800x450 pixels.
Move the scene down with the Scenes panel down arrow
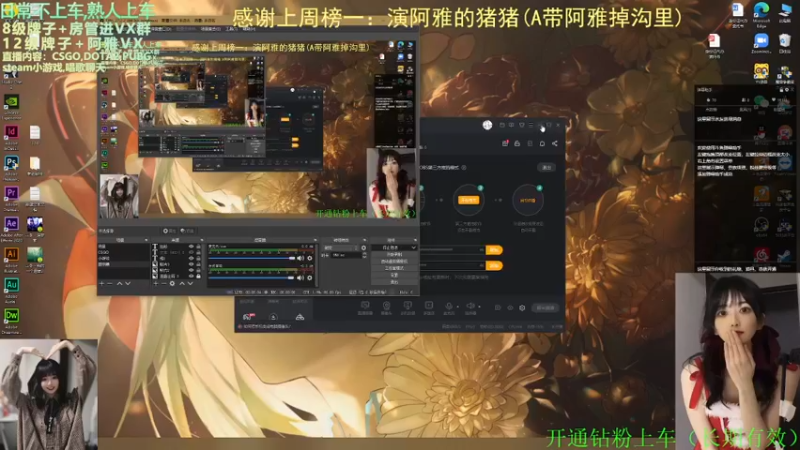click(128, 284)
